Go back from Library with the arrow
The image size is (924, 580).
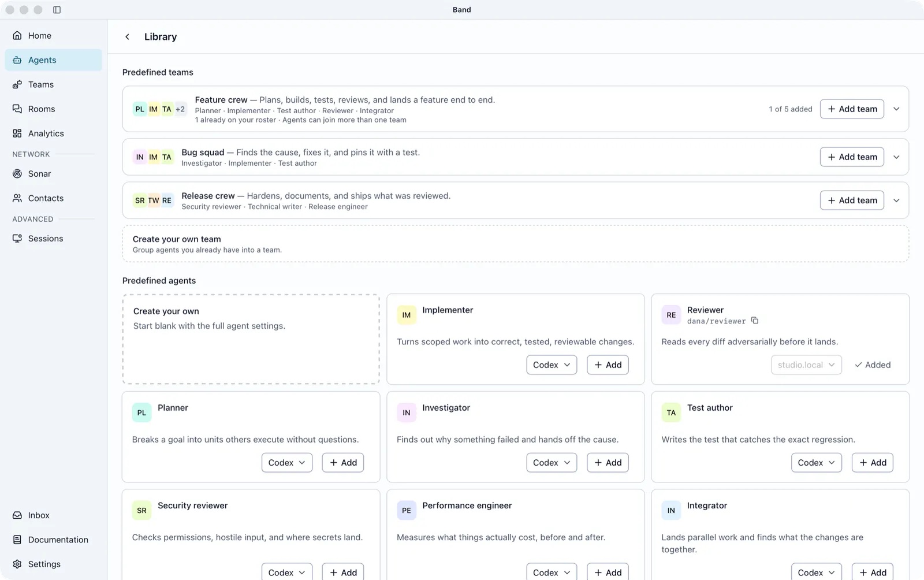(128, 37)
